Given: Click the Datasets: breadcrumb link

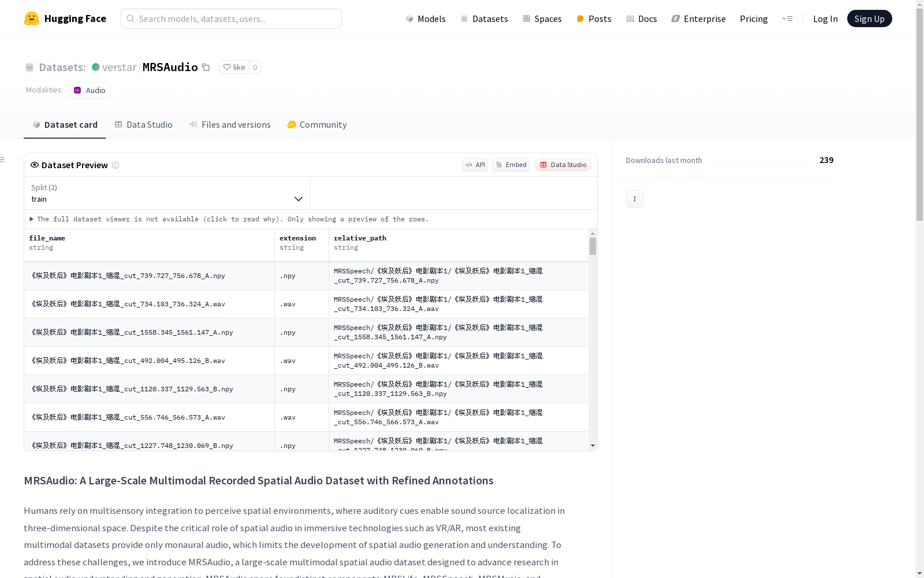Looking at the screenshot, I should [x=62, y=67].
